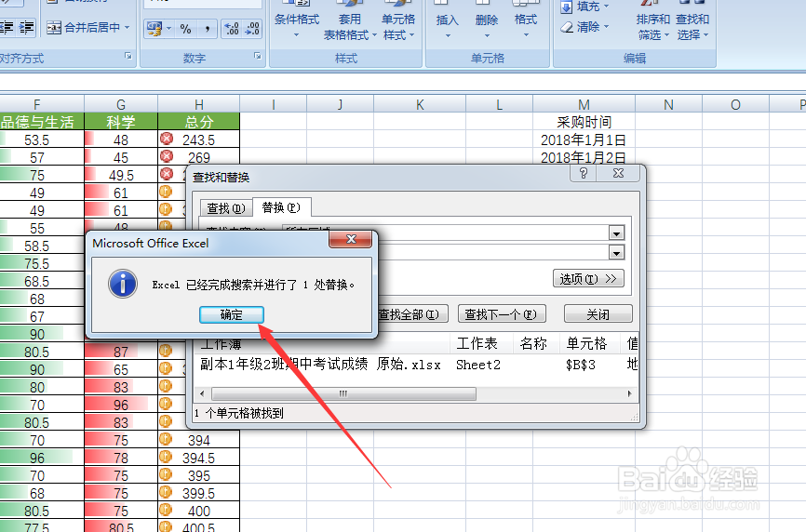
Task: Open 查找和选择 find and select menu
Action: (692, 20)
